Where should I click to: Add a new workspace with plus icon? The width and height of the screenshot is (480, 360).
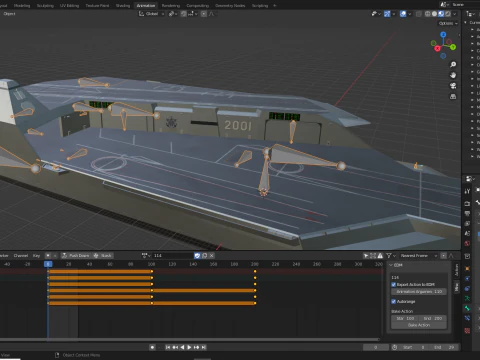point(275,5)
